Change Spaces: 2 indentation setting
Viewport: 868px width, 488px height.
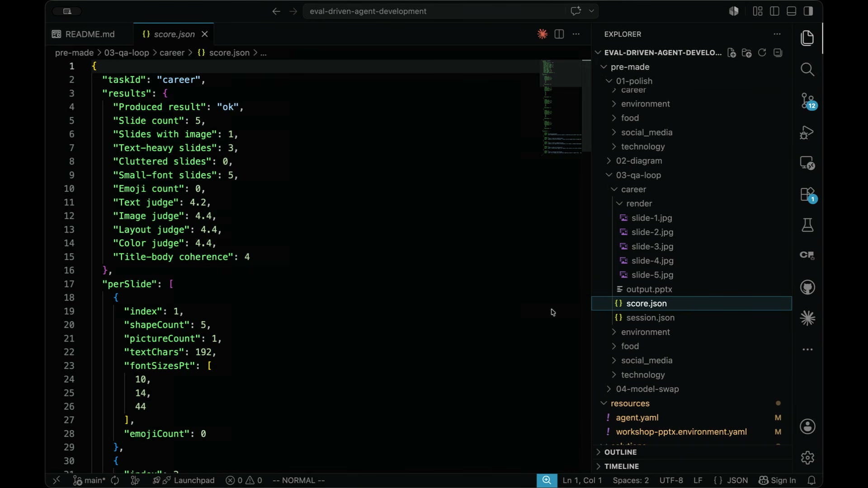point(631,480)
